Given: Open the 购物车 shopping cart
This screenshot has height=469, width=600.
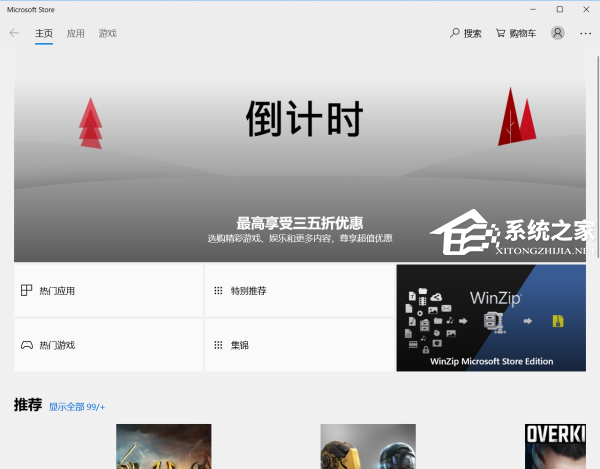Looking at the screenshot, I should (516, 34).
